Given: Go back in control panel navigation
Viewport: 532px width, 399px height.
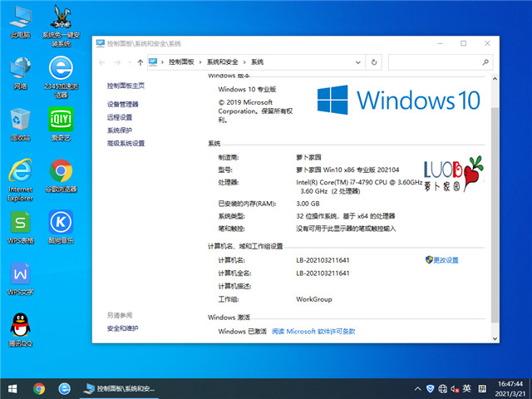Looking at the screenshot, I should click(102, 62).
